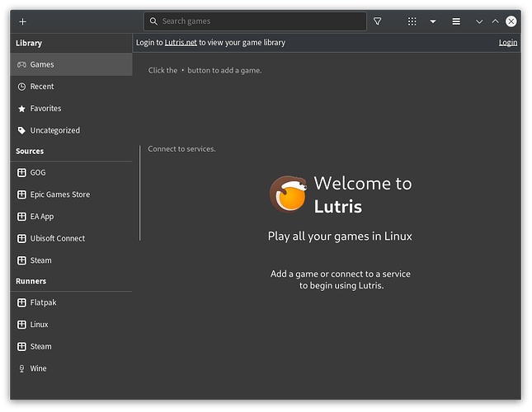The image size is (532, 412).
Task: Click the wine glass icon
Action: tap(21, 368)
